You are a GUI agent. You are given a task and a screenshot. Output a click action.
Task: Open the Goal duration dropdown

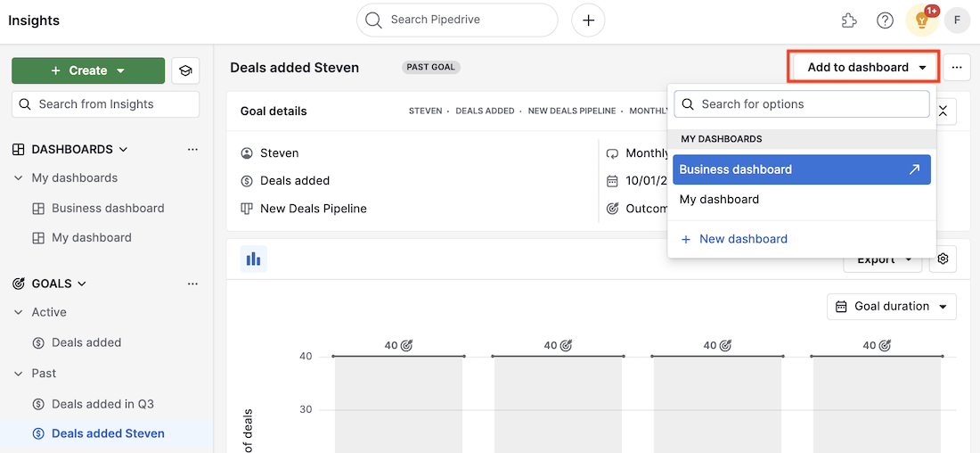(x=892, y=307)
